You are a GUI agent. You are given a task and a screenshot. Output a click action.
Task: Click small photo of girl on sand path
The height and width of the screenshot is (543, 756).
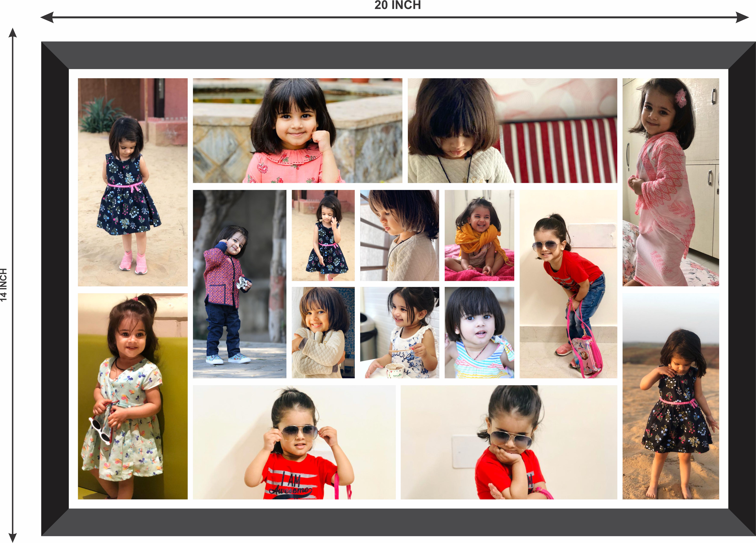(x=323, y=235)
